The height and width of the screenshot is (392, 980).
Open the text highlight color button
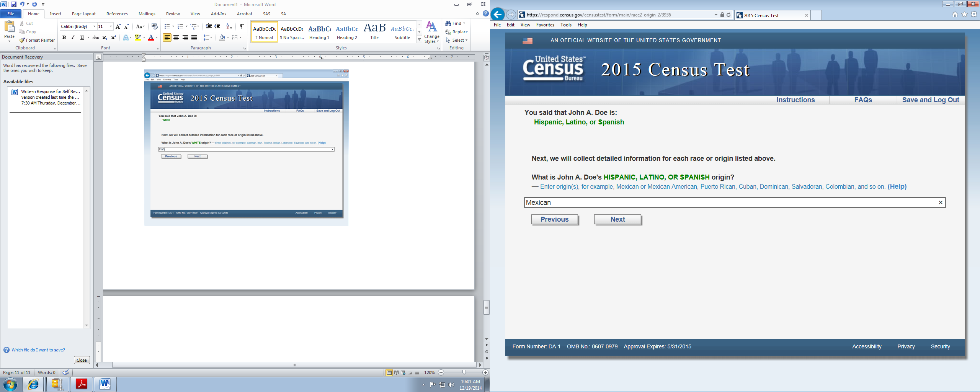point(138,38)
